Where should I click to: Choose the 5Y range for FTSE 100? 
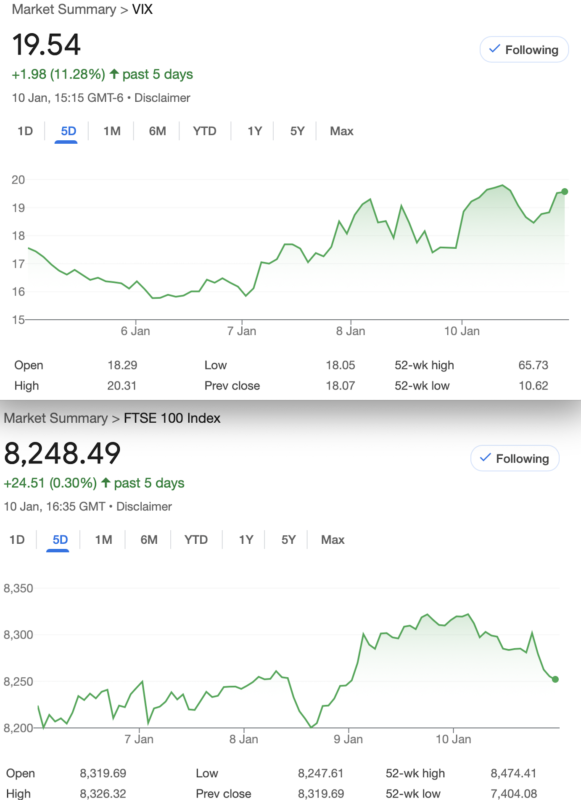click(x=288, y=540)
